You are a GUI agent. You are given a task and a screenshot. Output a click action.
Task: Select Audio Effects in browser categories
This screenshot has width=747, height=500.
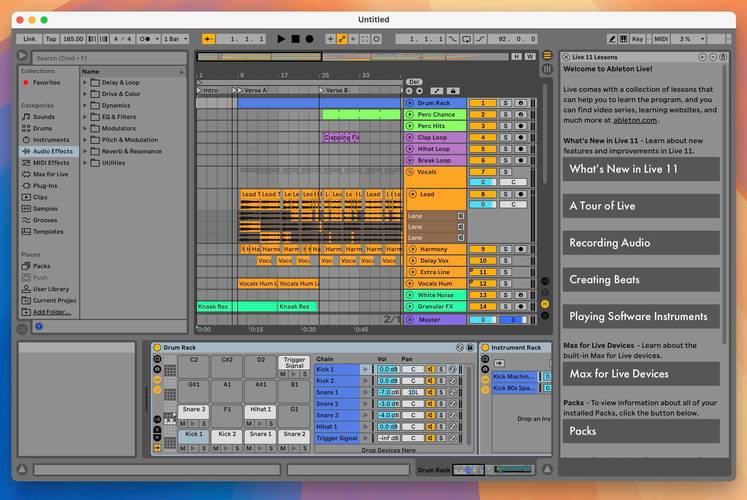point(50,151)
